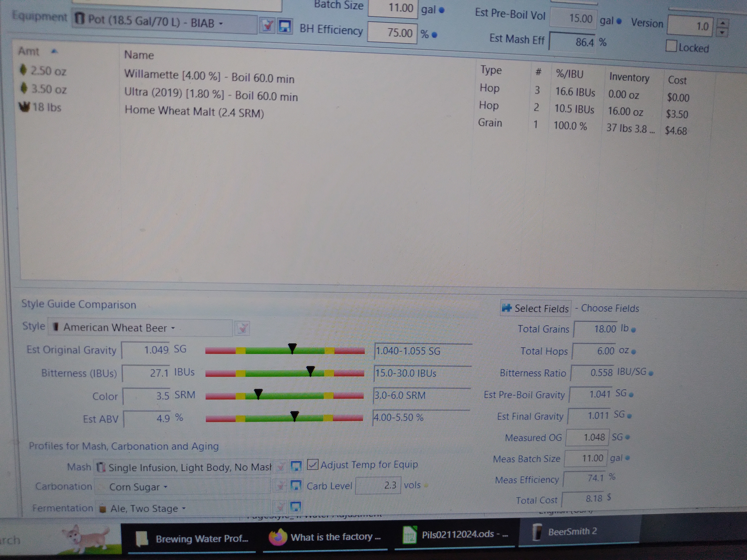
Task: Click the 16.00 oz inventory cell
Action: coord(625,111)
